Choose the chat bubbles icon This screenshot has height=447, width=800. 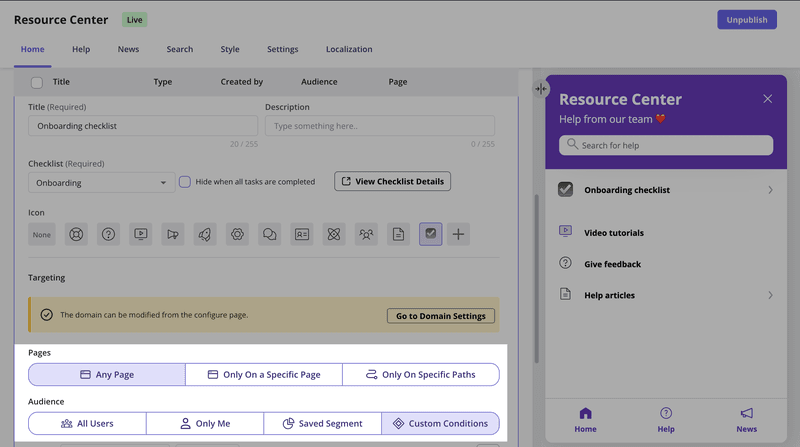[x=269, y=234]
